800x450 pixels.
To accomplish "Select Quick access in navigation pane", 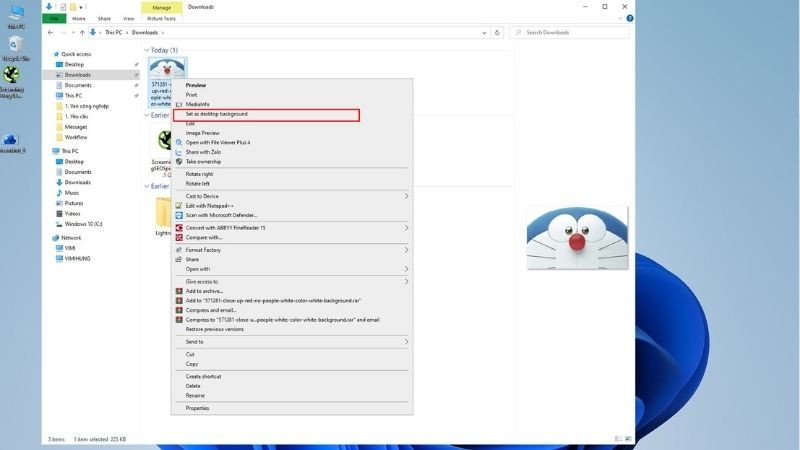I will tap(76, 54).
